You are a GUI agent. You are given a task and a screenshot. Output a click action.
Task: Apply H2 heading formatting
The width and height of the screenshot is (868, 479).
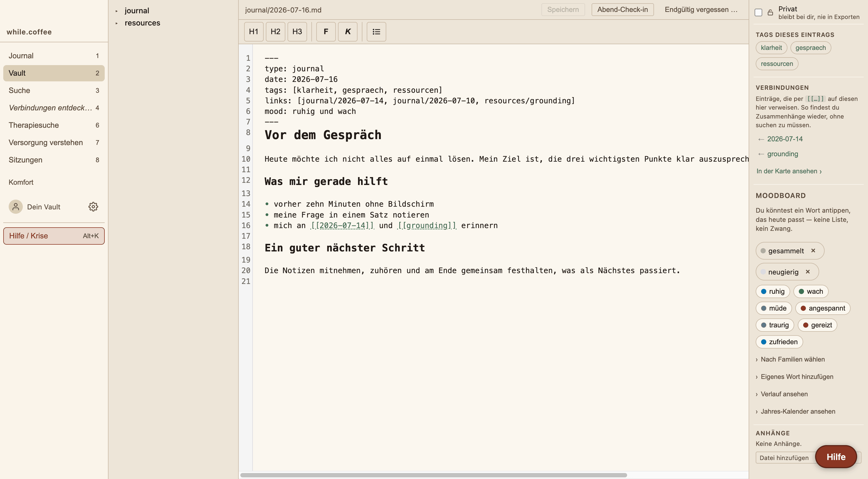click(275, 32)
